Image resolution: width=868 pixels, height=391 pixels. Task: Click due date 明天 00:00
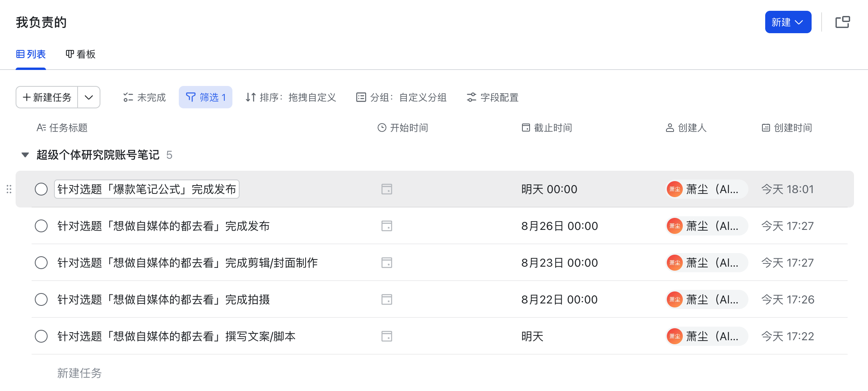pos(549,189)
